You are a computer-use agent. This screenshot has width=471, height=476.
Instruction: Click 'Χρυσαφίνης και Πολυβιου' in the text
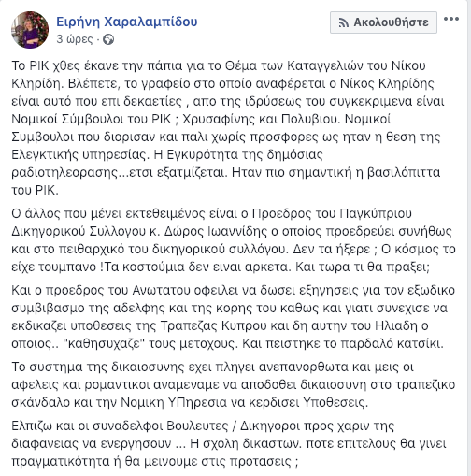tap(260, 119)
